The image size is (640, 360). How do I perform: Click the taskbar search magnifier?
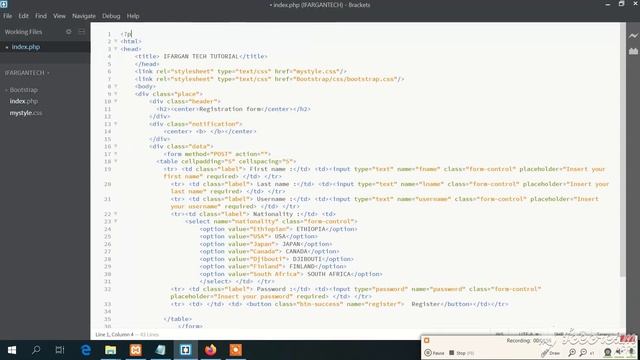(36, 350)
